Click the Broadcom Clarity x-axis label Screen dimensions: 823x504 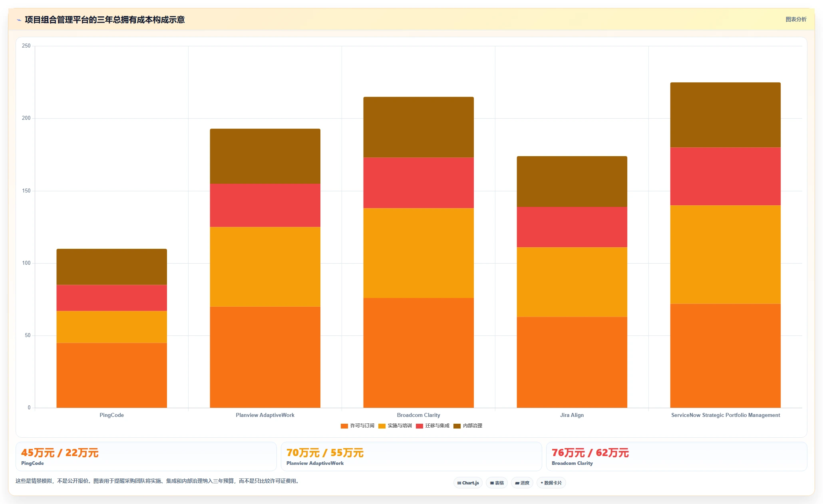419,415
